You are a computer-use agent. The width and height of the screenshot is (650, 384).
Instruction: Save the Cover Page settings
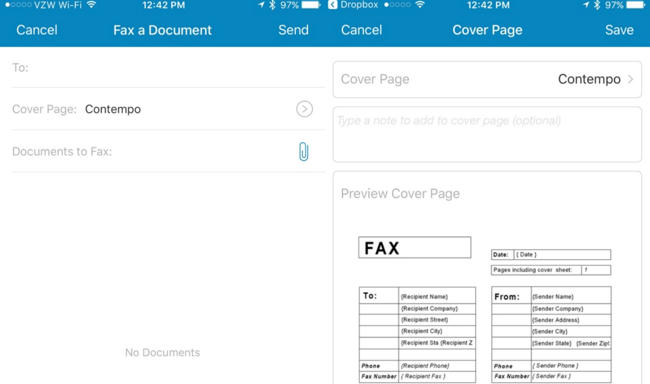point(619,30)
